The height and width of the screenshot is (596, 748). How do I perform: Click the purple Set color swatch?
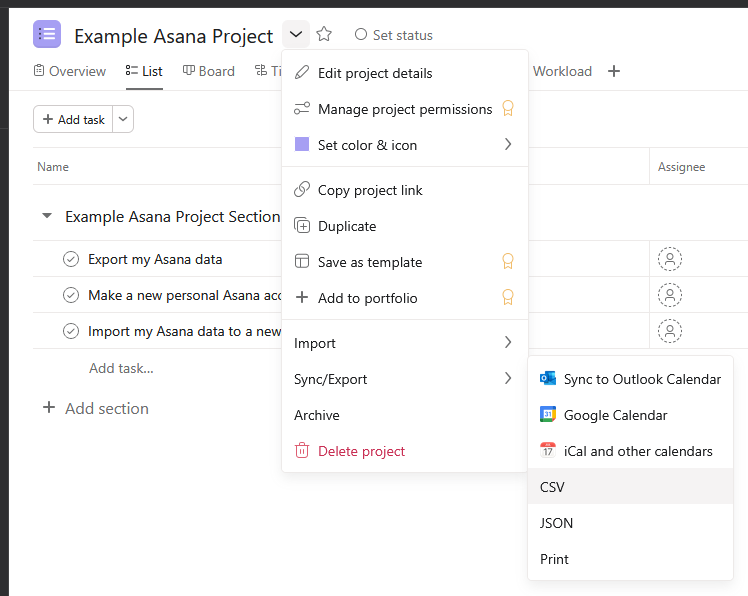pyautogui.click(x=302, y=144)
